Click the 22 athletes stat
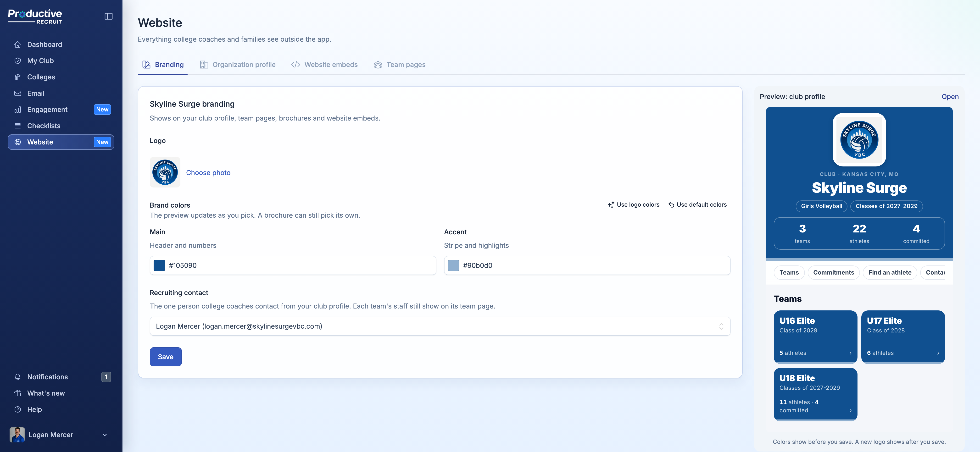The height and width of the screenshot is (452, 980). 859,234
